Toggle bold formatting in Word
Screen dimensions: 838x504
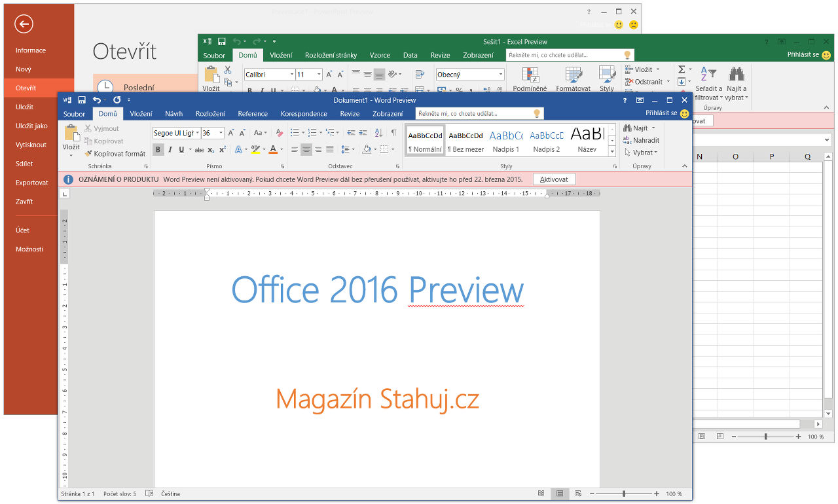pyautogui.click(x=158, y=150)
